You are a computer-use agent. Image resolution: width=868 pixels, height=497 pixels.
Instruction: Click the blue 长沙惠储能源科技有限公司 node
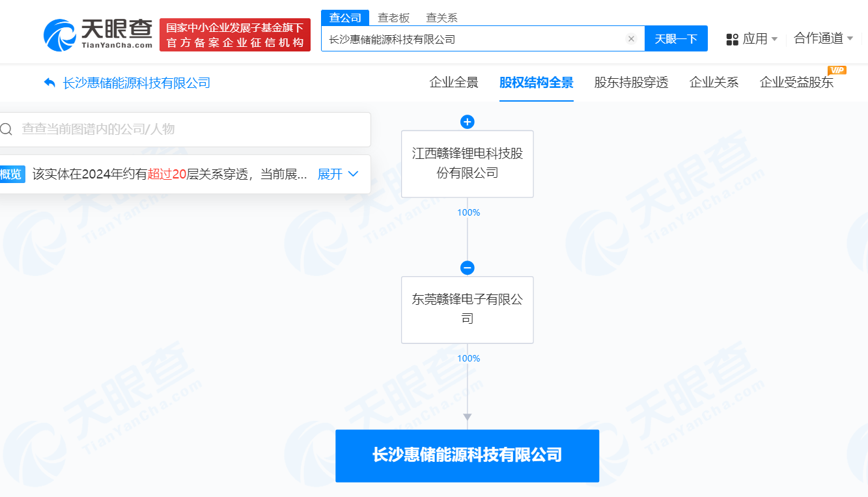click(x=467, y=456)
